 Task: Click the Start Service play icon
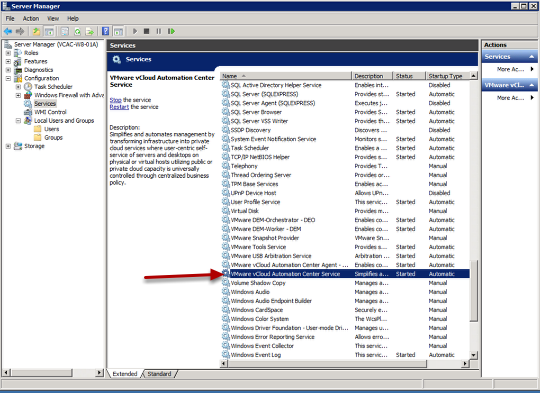coord(135,31)
